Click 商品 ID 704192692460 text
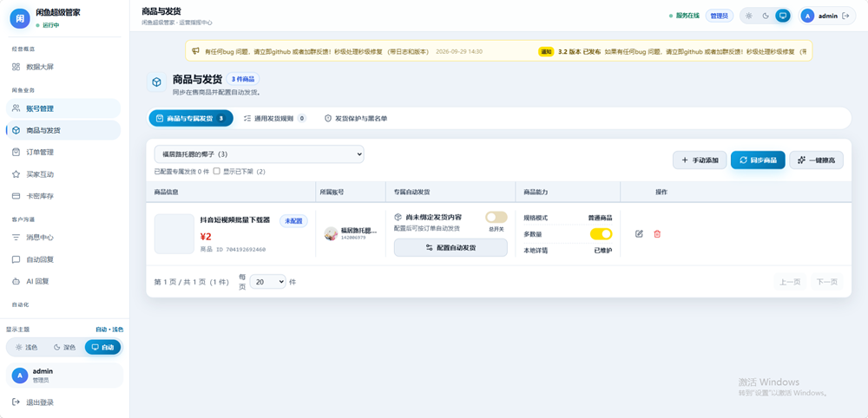868x418 pixels. [233, 250]
